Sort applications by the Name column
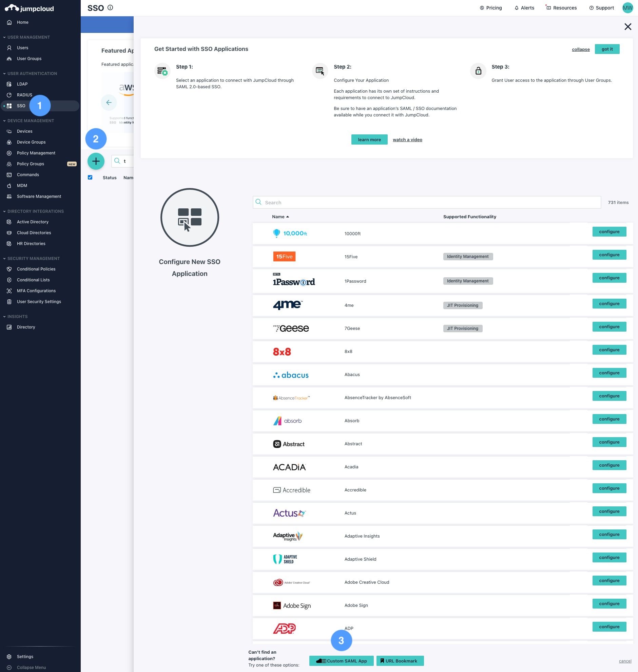Screen dimensions: 638x672 click(x=280, y=217)
